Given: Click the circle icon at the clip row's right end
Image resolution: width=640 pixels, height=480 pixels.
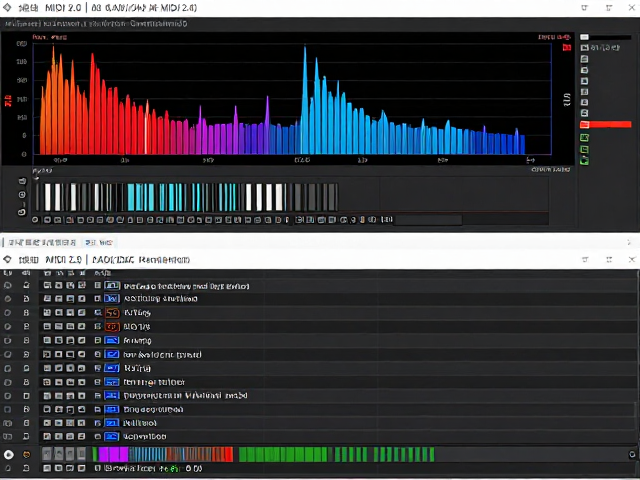Looking at the screenshot, I should tap(632, 454).
